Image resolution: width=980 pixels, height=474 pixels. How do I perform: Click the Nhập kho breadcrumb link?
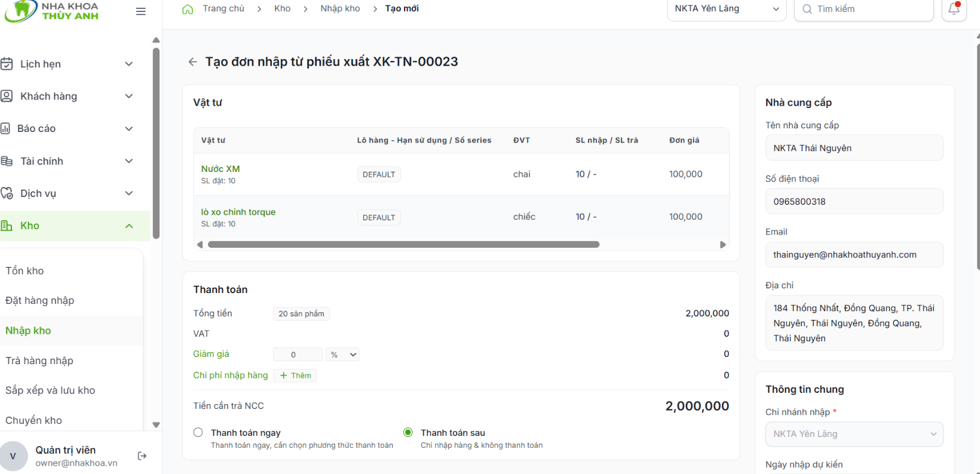click(x=340, y=8)
